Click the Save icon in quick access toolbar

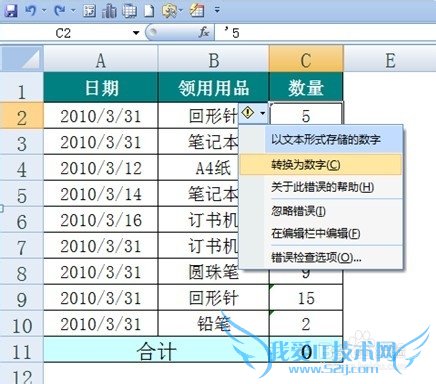pos(11,10)
